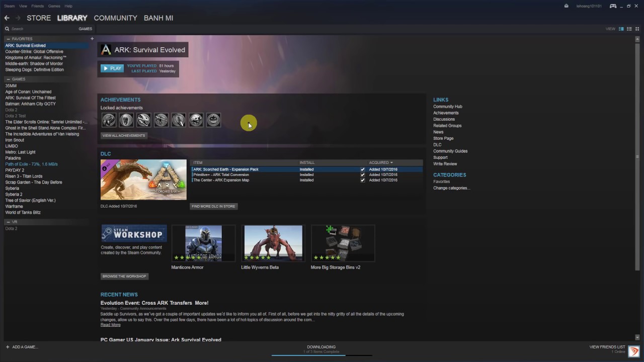Click the plus icon next to Add a Game
The height and width of the screenshot is (362, 644).
(8, 347)
